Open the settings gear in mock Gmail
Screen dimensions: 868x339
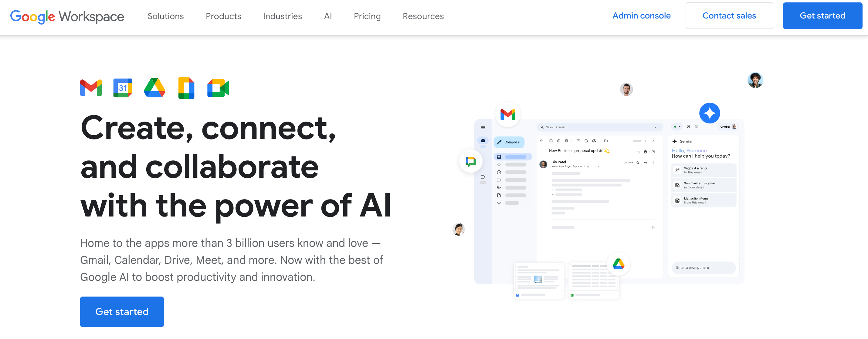pyautogui.click(x=688, y=126)
